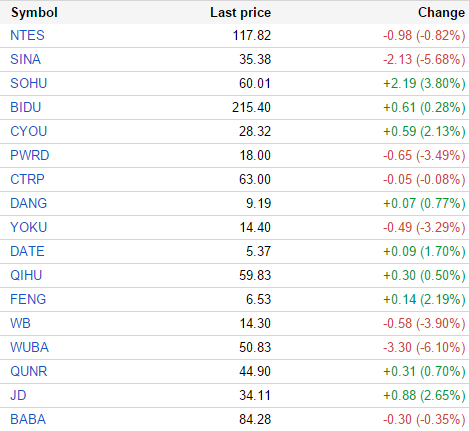Select the BABA ticker link

tap(28, 419)
